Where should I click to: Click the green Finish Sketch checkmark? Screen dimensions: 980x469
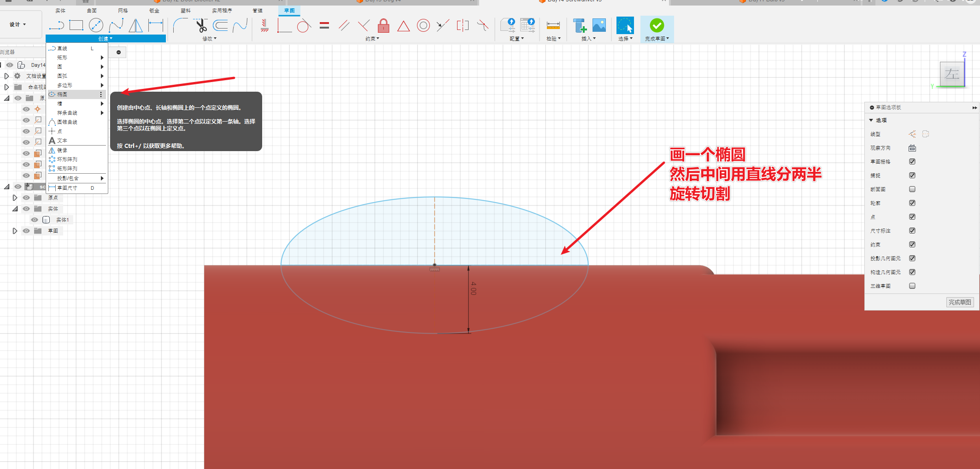(657, 25)
